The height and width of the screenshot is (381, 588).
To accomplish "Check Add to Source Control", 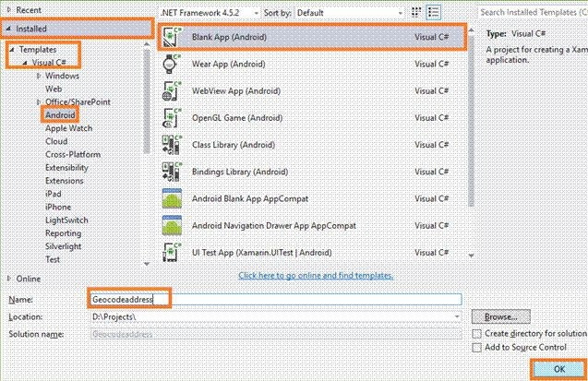I will (476, 348).
